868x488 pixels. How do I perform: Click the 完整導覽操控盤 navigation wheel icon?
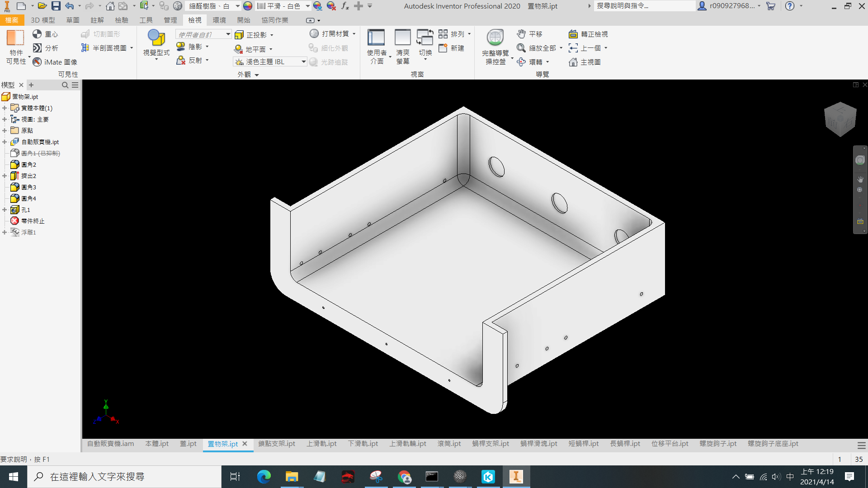click(x=495, y=38)
